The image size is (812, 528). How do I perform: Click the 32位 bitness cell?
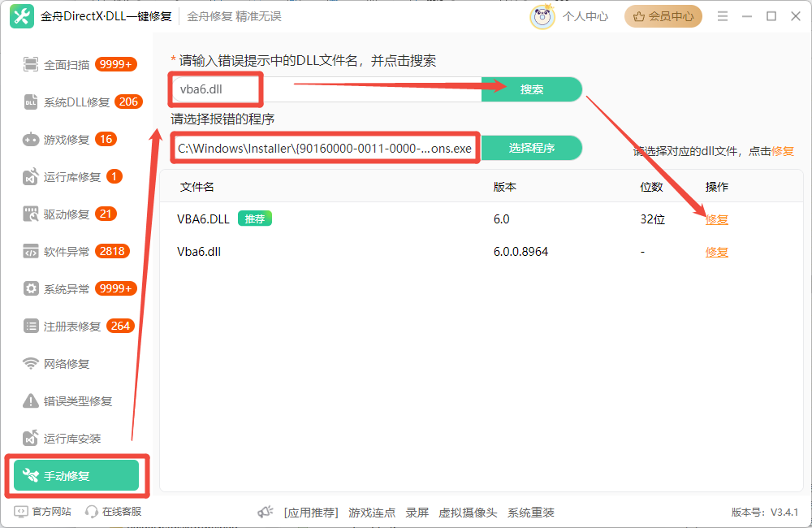click(653, 219)
